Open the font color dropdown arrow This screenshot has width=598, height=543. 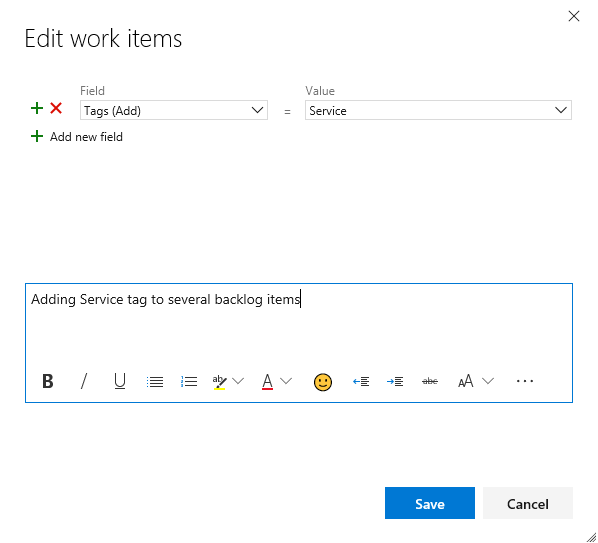click(x=286, y=381)
